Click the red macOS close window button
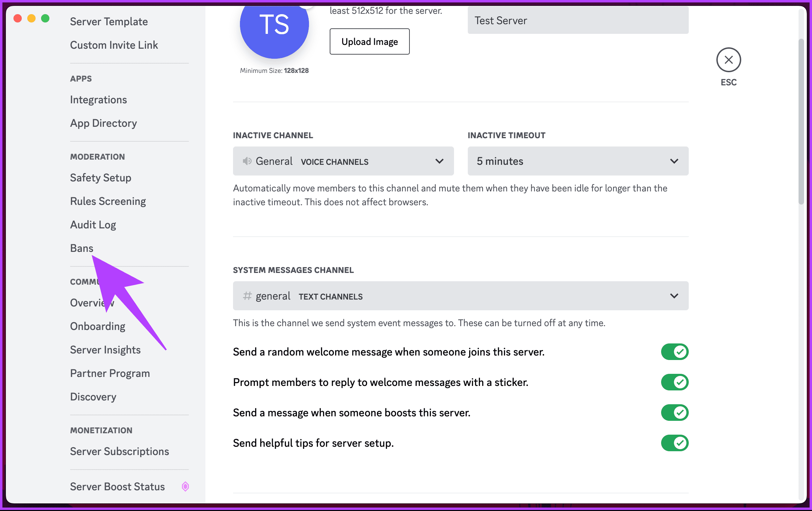The width and height of the screenshot is (812, 511). [x=18, y=18]
